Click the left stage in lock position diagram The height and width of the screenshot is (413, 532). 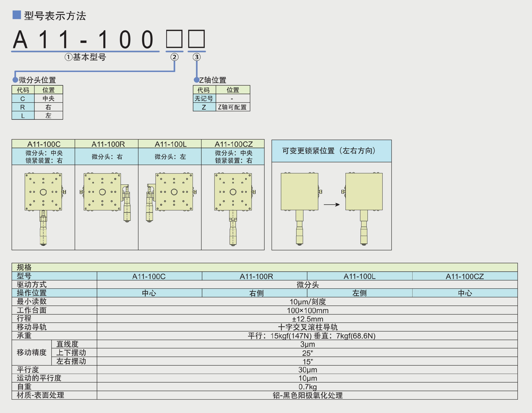[300, 192]
